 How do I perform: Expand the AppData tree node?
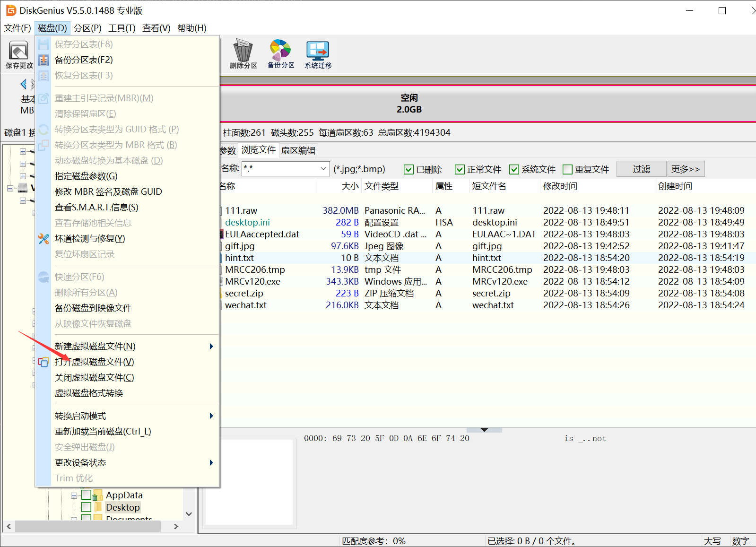click(74, 495)
